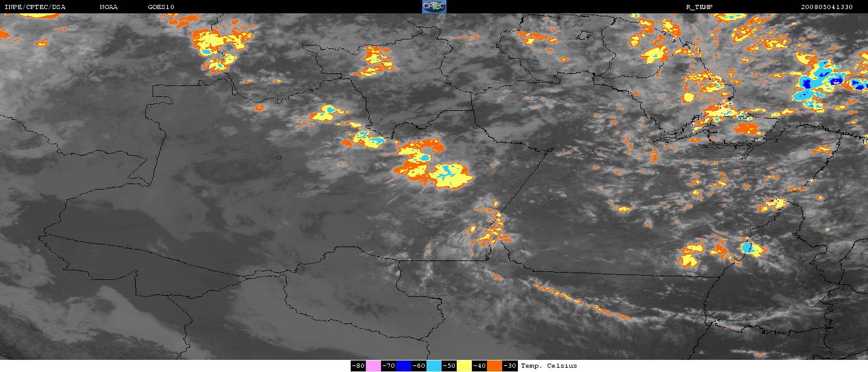Click the INPE/CPTEC/DSA header text
Screen dimensions: 868x372
click(35, 7)
